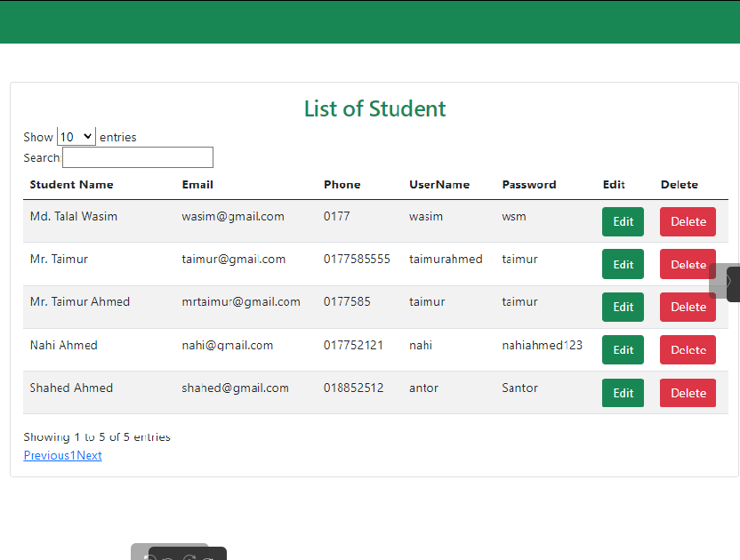740x560 pixels.
Task: Sort table by Phone column header
Action: point(342,185)
